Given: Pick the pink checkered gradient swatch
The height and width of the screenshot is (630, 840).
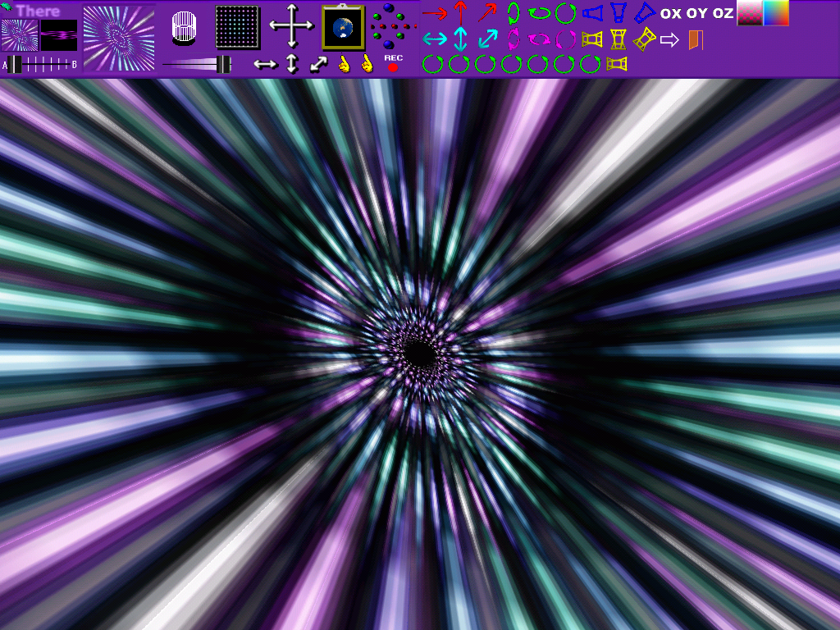Looking at the screenshot, I should [x=750, y=13].
